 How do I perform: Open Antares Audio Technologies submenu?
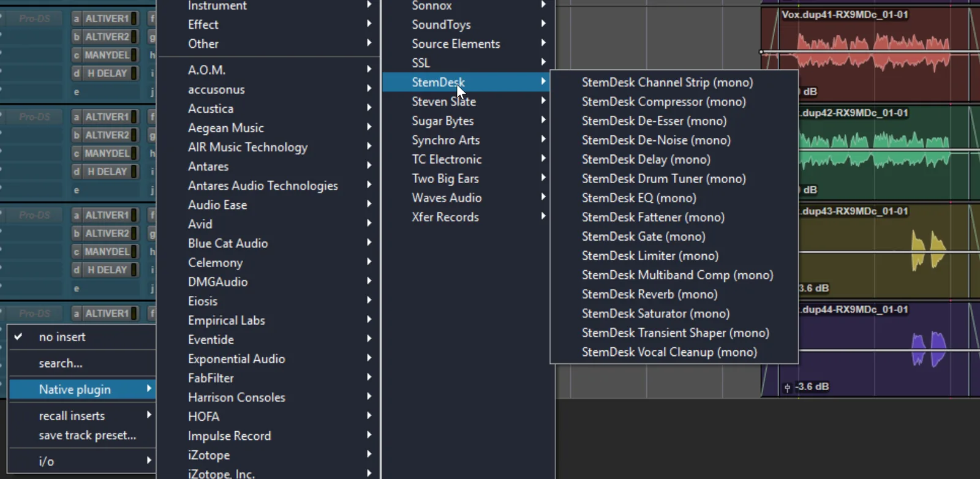coord(268,186)
